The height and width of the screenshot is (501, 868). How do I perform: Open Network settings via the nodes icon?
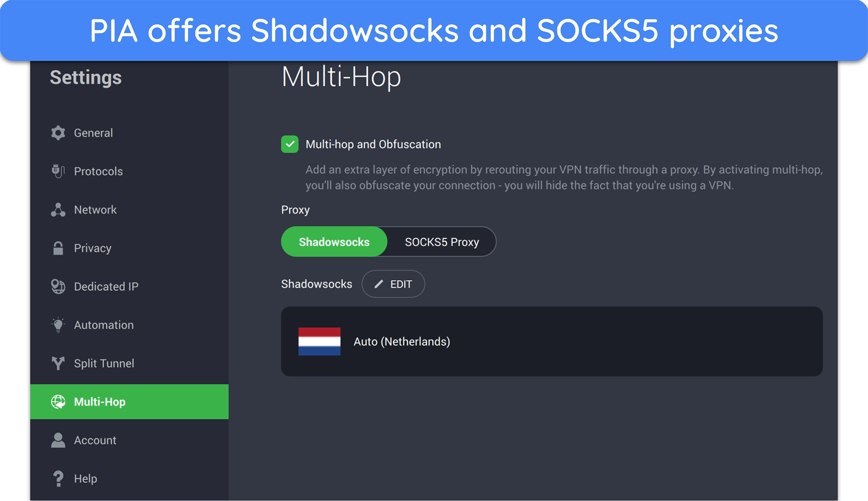tap(58, 209)
